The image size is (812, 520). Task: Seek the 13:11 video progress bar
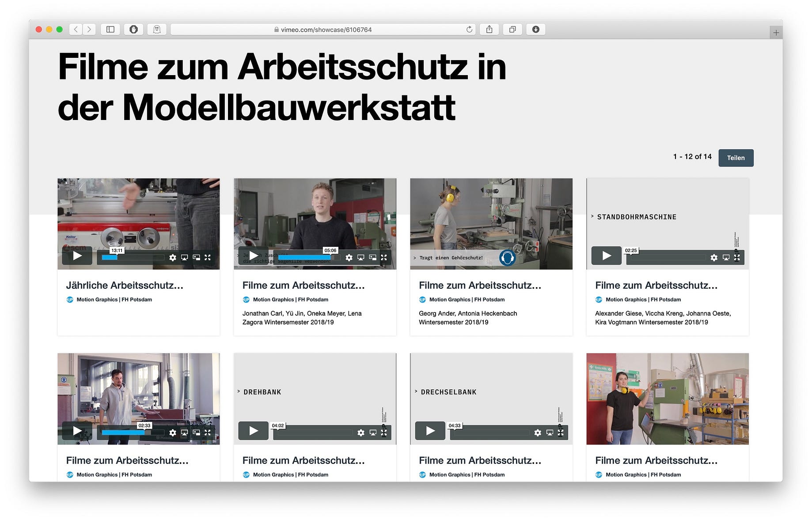pos(133,257)
